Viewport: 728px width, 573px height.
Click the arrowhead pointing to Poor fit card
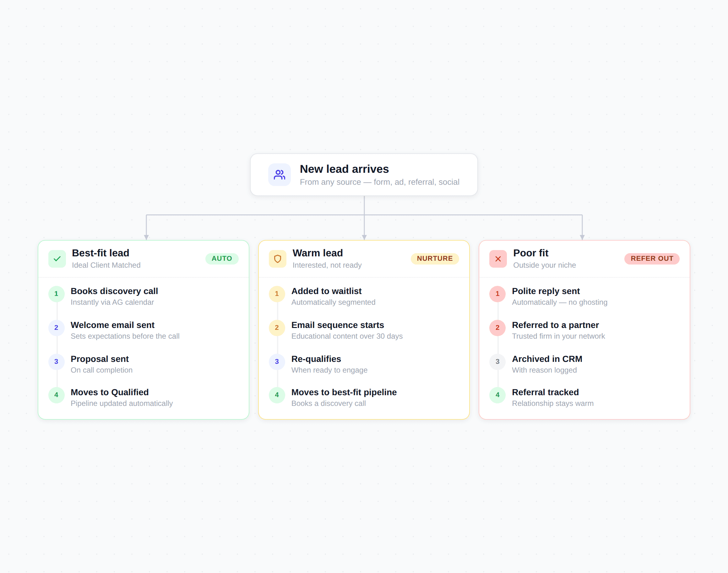click(582, 237)
